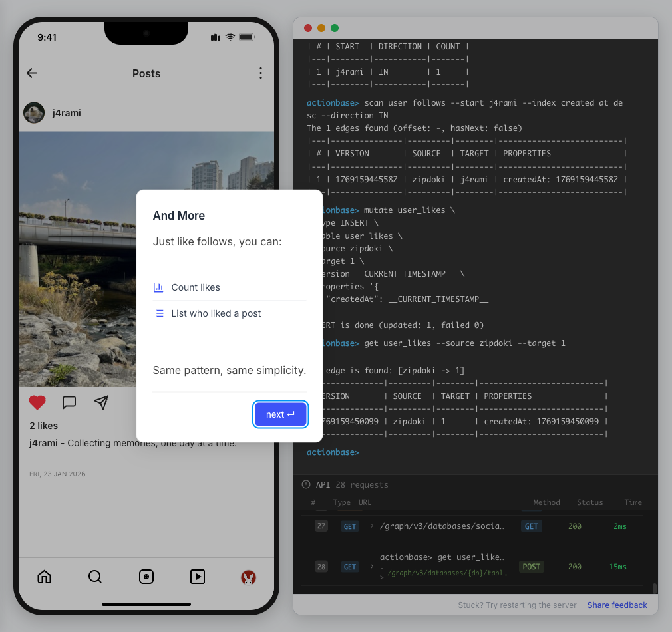Click the Share feedback link
The width and height of the screenshot is (672, 632).
(617, 605)
